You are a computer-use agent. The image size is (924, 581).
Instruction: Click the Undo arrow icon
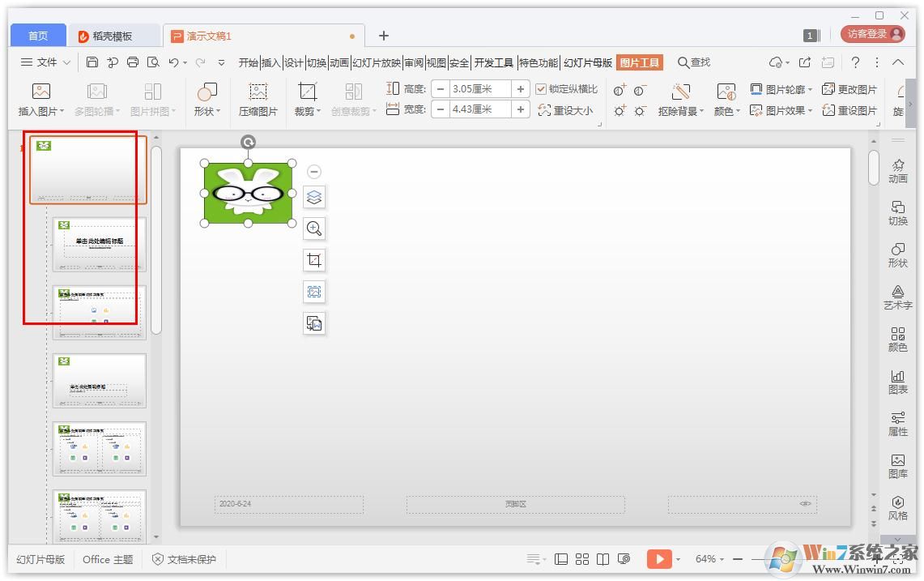pyautogui.click(x=173, y=62)
